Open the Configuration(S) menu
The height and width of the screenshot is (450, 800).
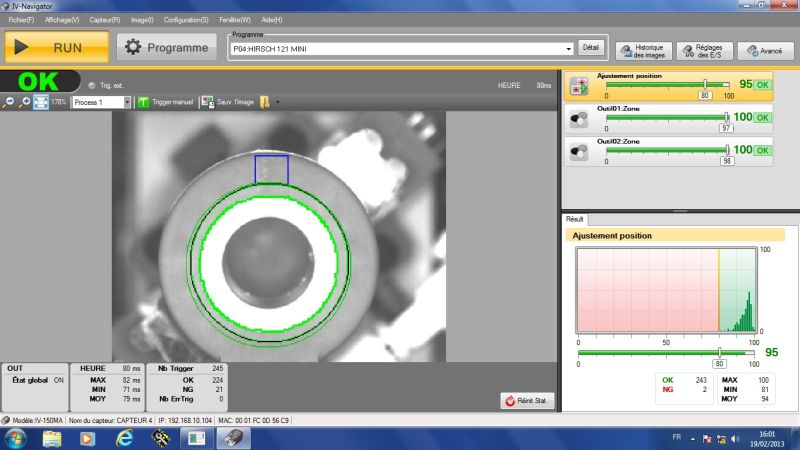(186, 20)
